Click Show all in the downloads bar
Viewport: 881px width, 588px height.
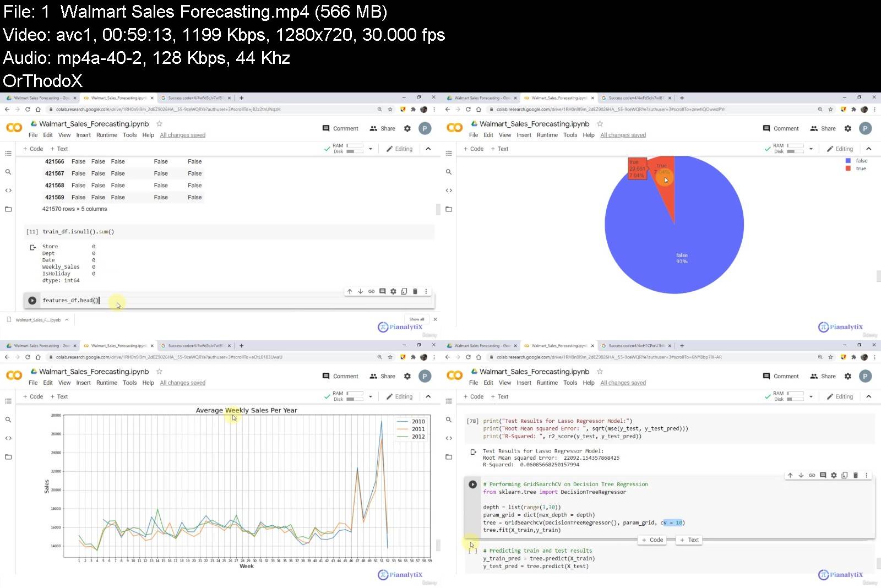(417, 319)
